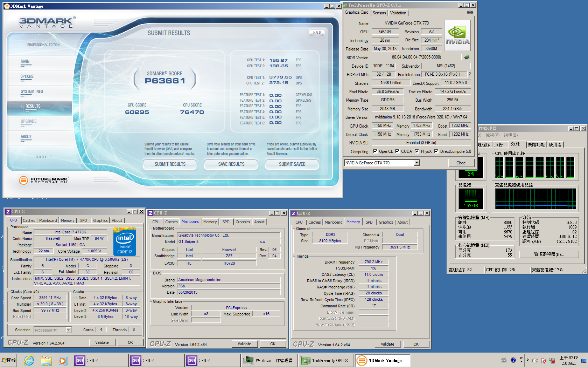Click the volume speaker tray icon
The image size is (588, 368).
pos(535,360)
